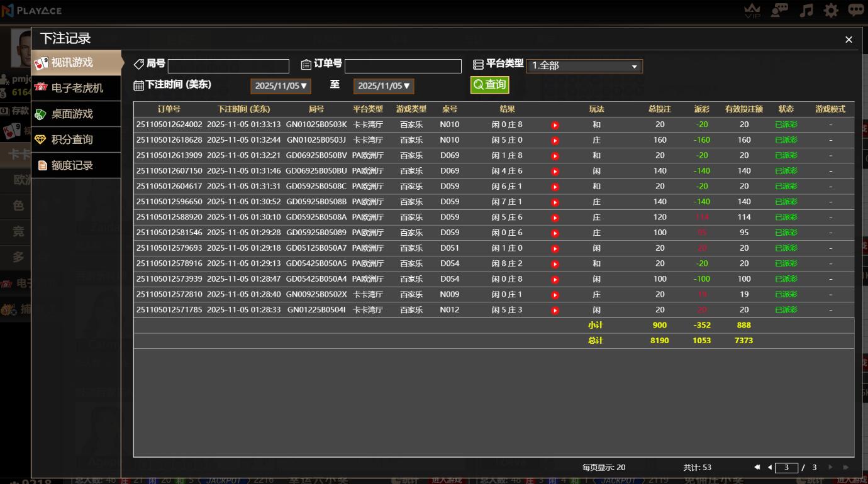The height and width of the screenshot is (484, 868).
Task: Open the end date picker after 至
Action: 384,86
